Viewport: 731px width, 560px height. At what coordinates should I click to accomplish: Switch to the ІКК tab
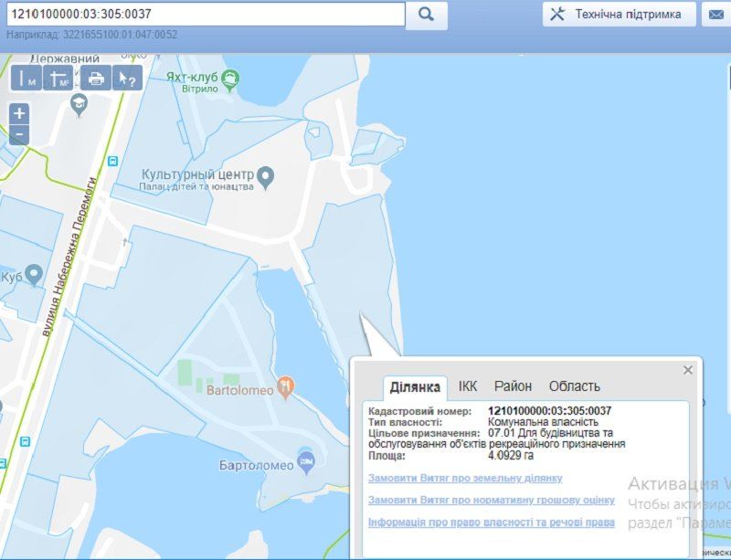[468, 386]
